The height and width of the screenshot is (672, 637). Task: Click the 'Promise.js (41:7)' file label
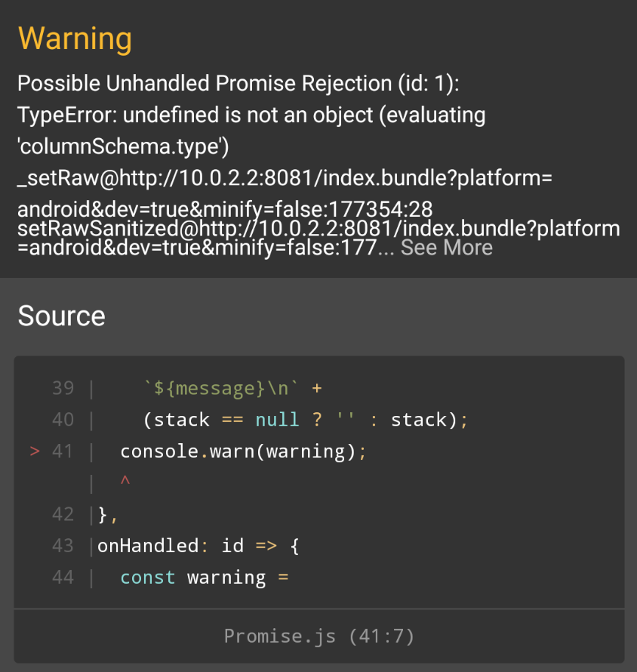tap(318, 636)
